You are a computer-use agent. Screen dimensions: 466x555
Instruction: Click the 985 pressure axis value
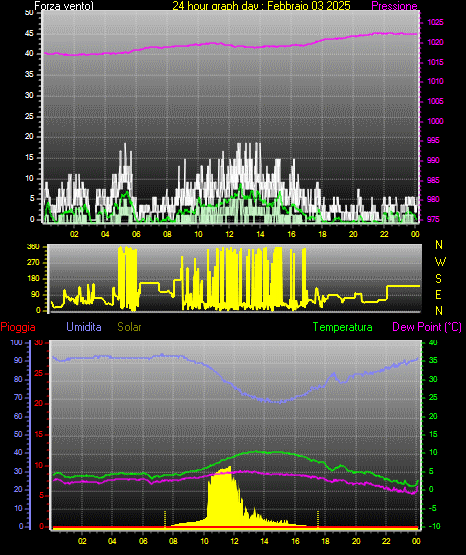(433, 180)
